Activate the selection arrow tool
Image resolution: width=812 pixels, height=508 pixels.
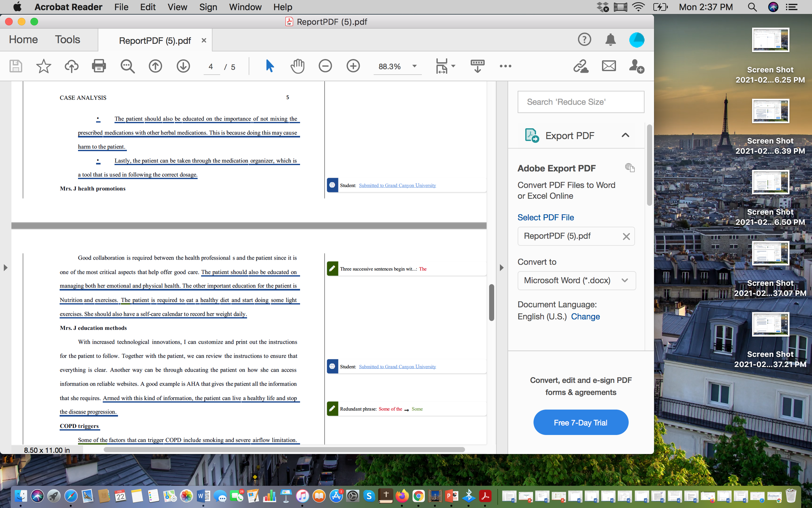270,66
